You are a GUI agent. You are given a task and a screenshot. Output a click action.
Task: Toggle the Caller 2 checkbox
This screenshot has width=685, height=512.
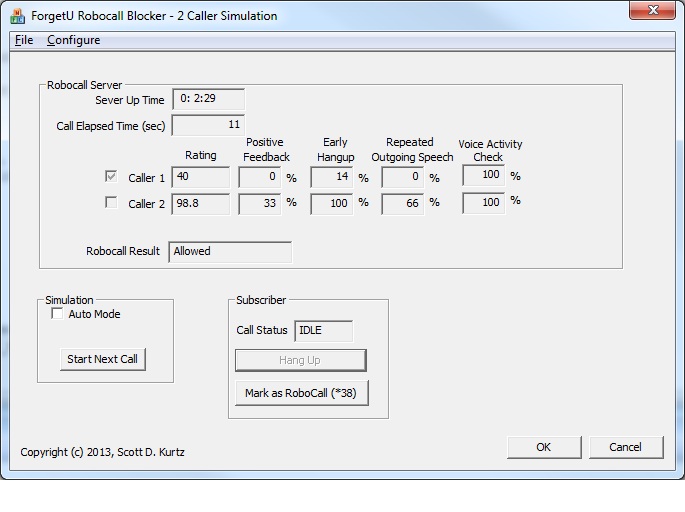[111, 202]
